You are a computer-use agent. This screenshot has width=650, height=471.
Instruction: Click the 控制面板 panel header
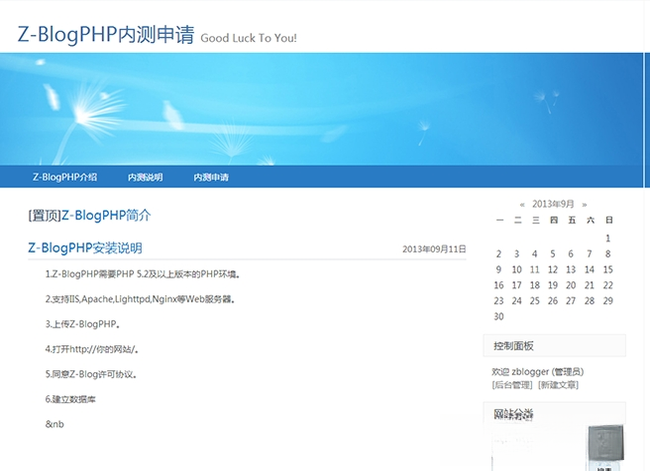tap(555, 346)
